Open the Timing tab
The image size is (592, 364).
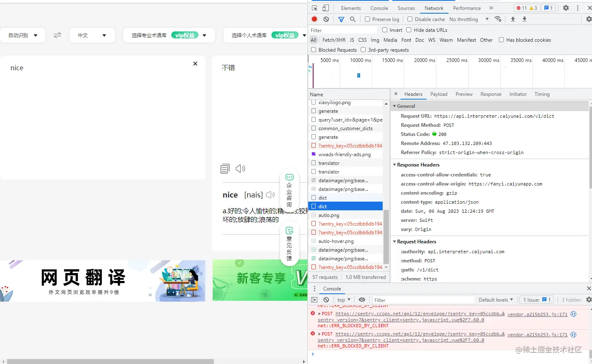(542, 94)
